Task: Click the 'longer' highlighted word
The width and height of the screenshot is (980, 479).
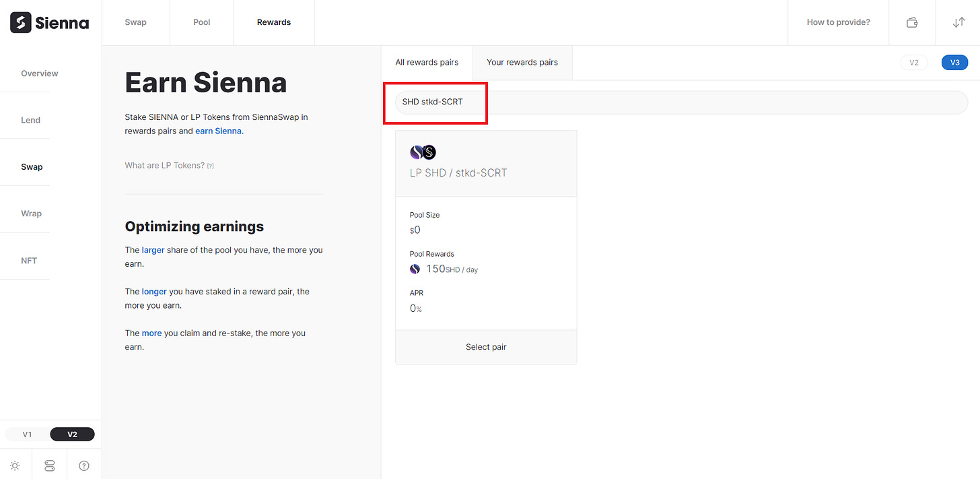Action: pos(154,292)
